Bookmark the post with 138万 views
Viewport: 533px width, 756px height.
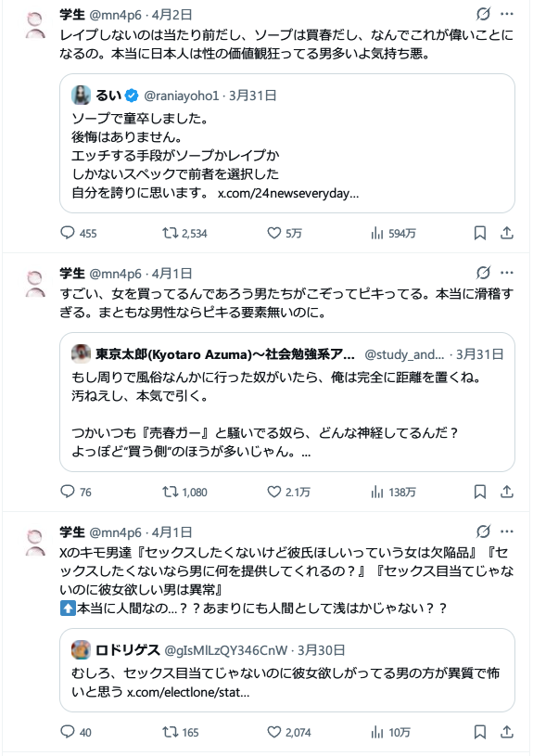coord(480,492)
